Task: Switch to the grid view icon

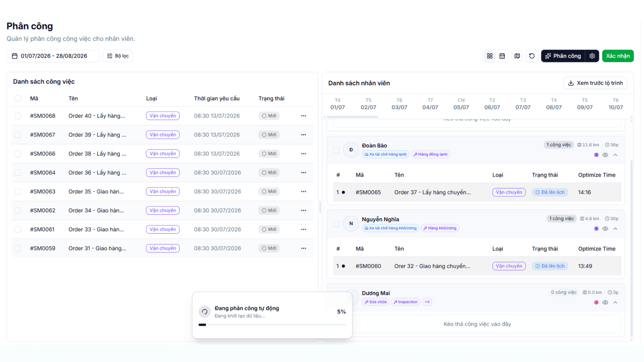Action: pos(490,56)
